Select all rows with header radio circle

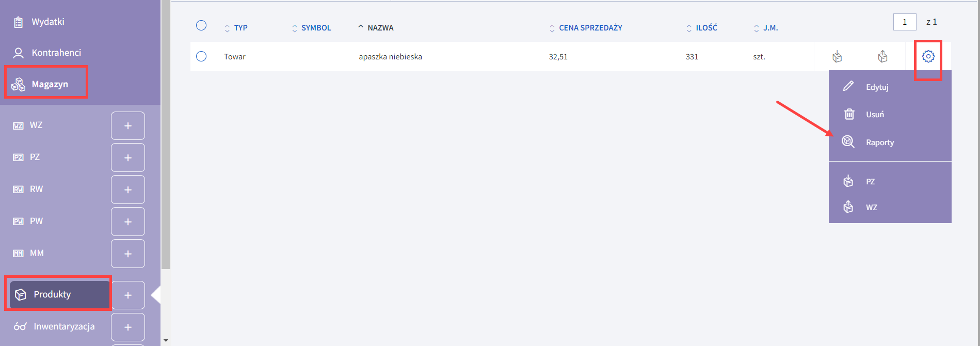point(201,26)
